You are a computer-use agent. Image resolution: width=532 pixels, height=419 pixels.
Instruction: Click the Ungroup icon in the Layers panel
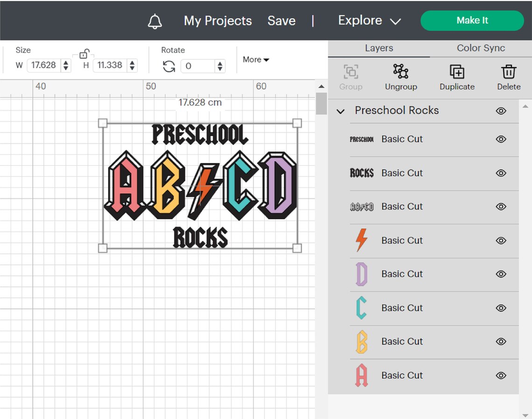point(401,73)
